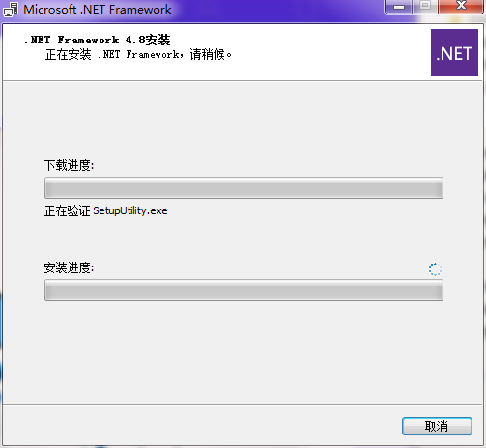Screen dimensions: 486x448
Task: Click the 下载进度 download progress bar
Action: point(243,187)
